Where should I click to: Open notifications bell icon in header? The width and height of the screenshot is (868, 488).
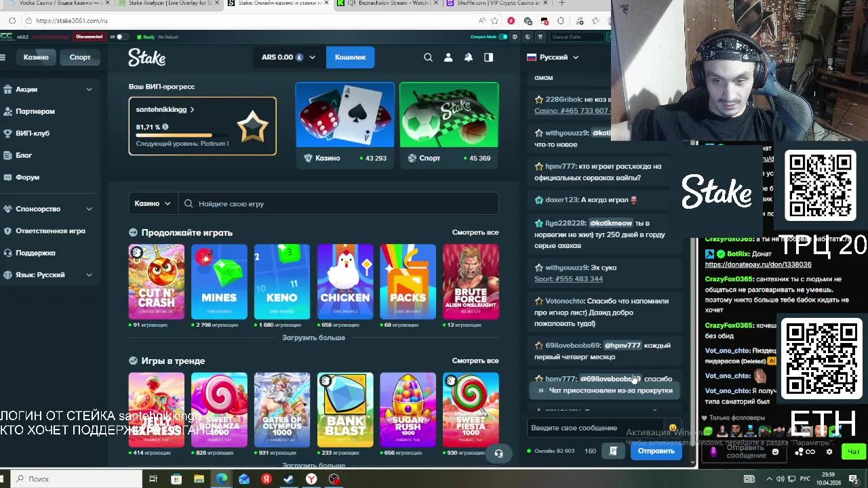468,58
